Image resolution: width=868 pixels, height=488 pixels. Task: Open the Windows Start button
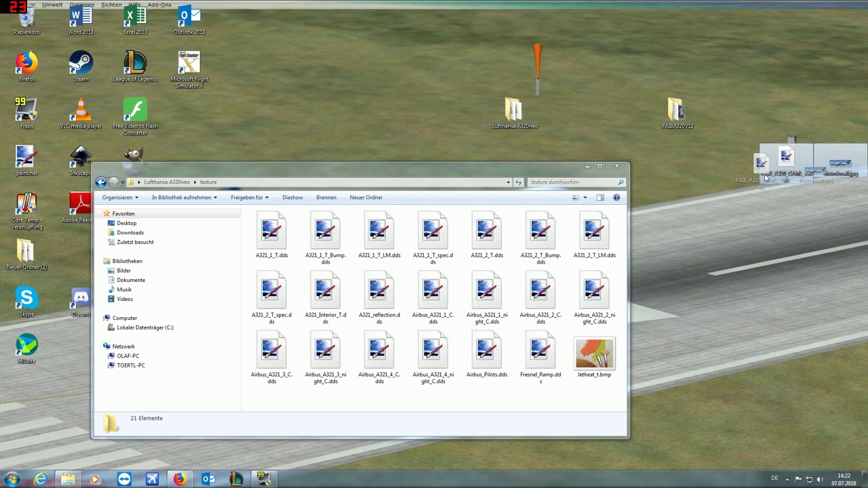tap(12, 479)
